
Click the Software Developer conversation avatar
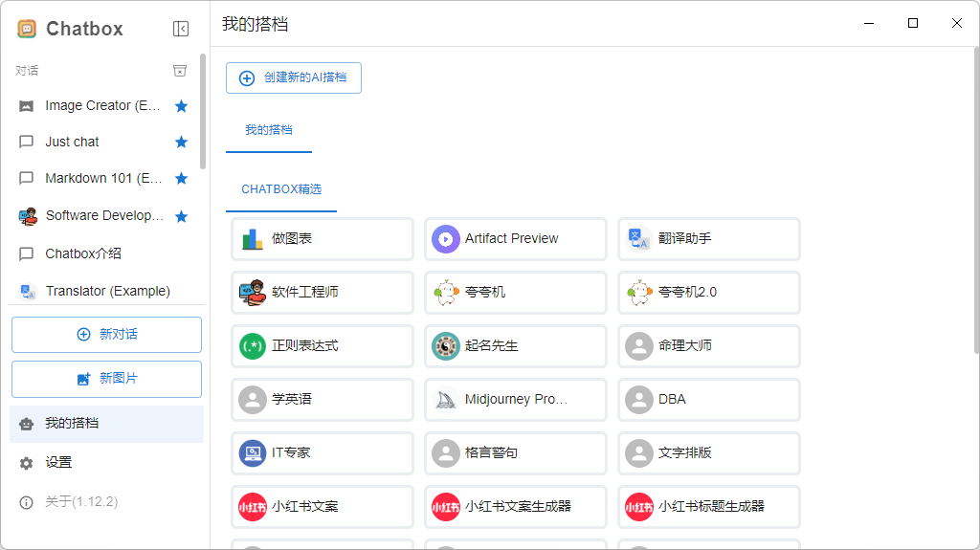pos(28,216)
